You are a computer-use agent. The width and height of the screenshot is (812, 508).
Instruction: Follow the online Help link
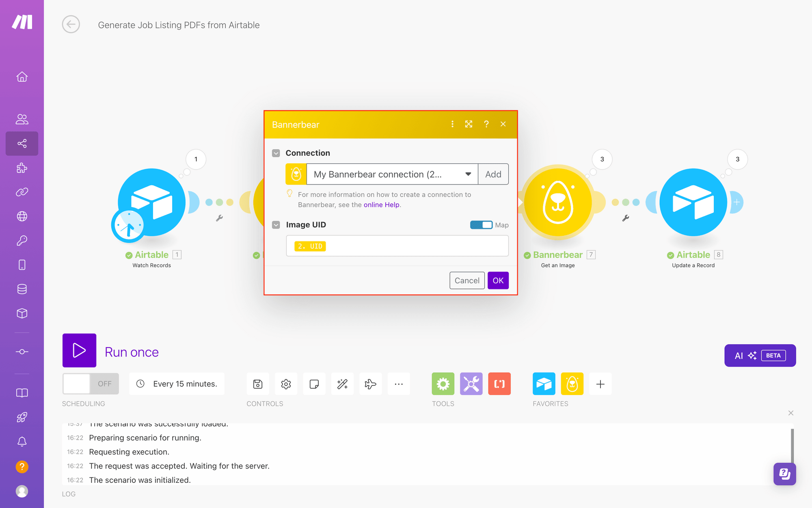(381, 204)
